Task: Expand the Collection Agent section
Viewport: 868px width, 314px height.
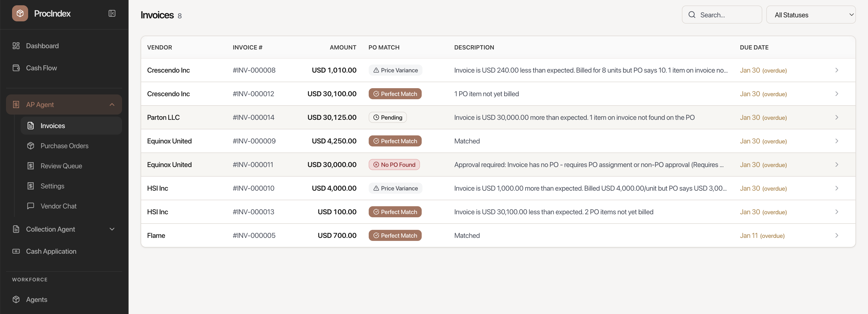Action: tap(112, 229)
